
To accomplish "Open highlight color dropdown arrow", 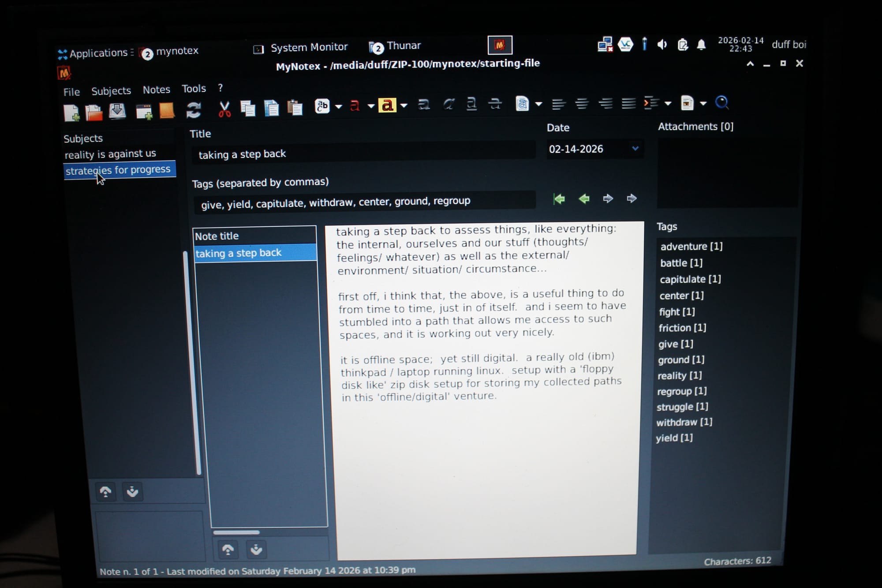I will (404, 105).
